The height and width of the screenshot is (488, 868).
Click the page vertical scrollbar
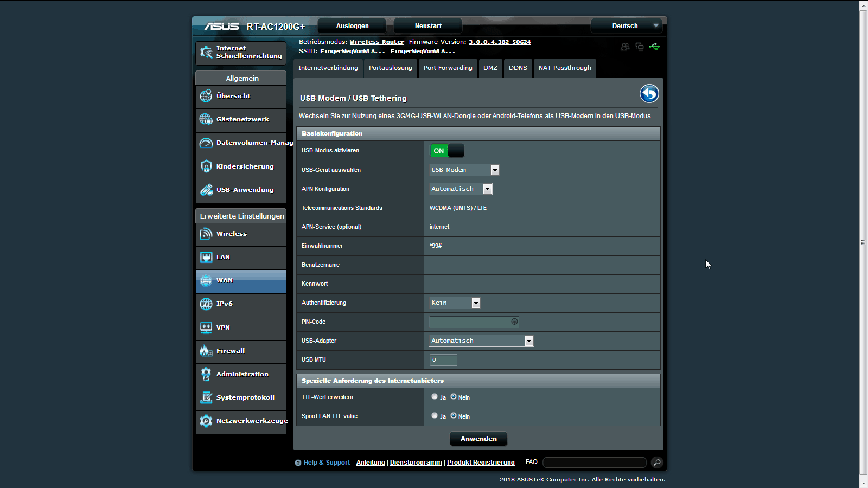863,244
